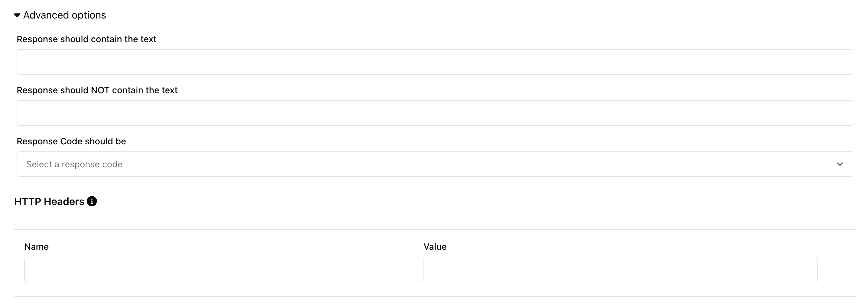868x304 pixels.
Task: Click the Response Code should be label
Action: [71, 141]
